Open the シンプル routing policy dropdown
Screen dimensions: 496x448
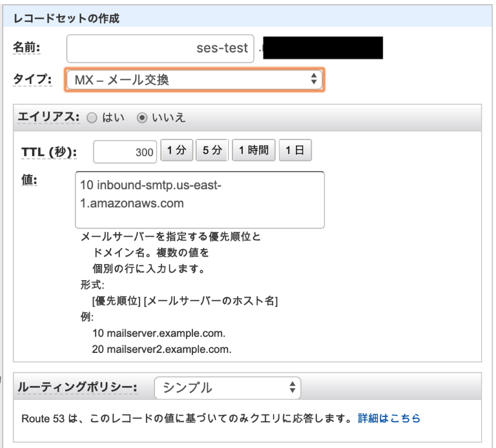[227, 388]
